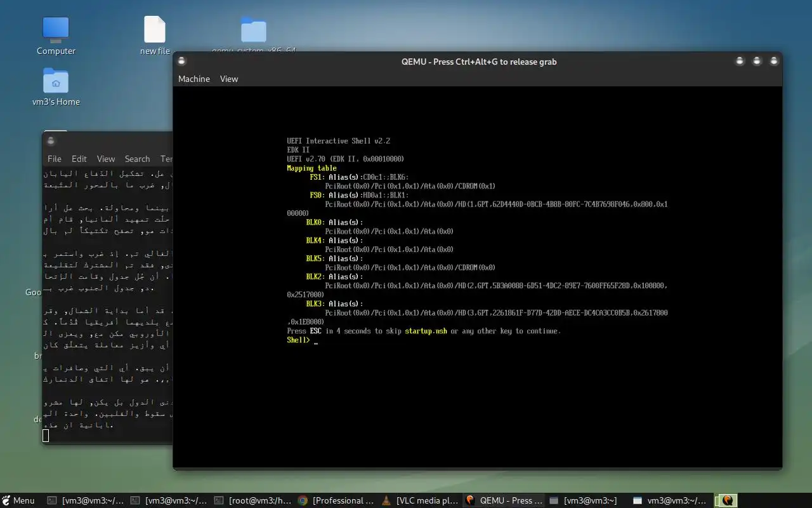Select the qemu-system-x86_64 folder on the desktop
The image size is (812, 508).
[254, 32]
